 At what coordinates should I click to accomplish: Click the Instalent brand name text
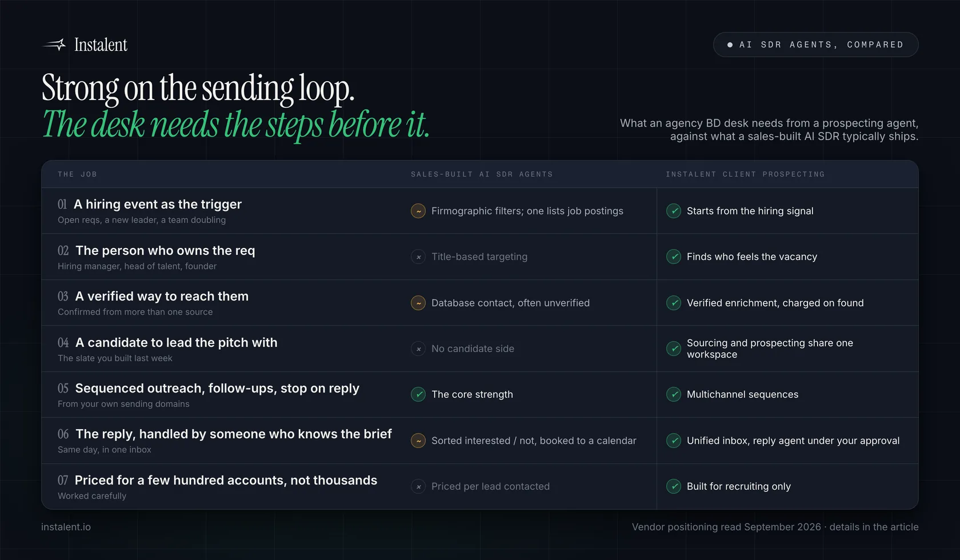pyautogui.click(x=101, y=45)
